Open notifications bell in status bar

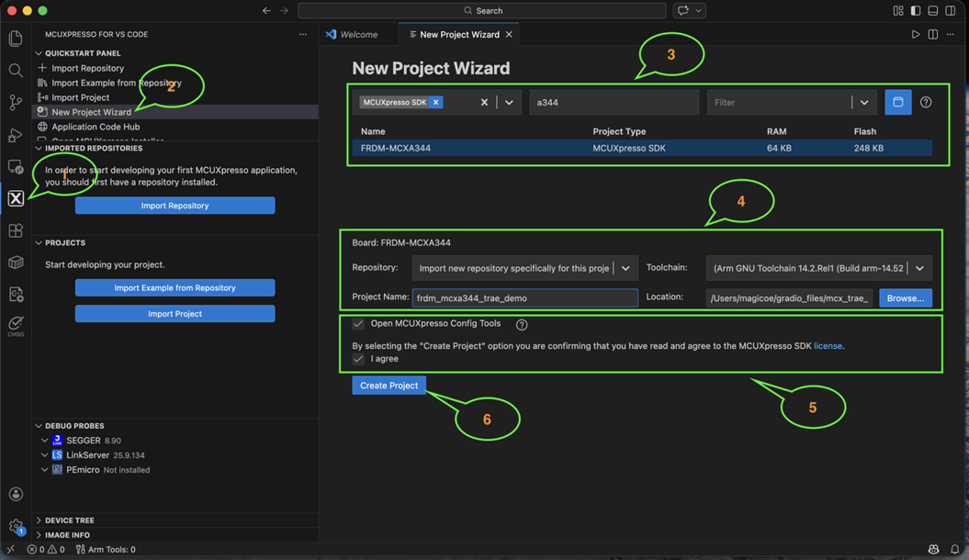pyautogui.click(x=955, y=550)
